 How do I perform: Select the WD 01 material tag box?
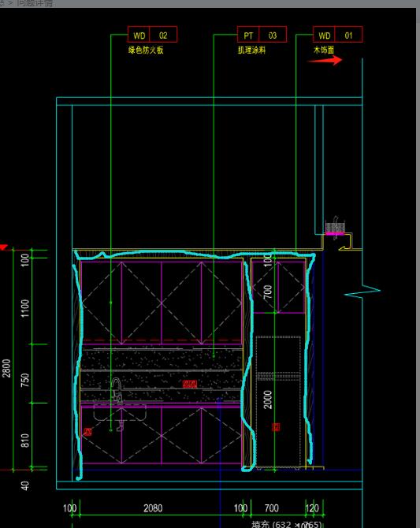point(337,35)
